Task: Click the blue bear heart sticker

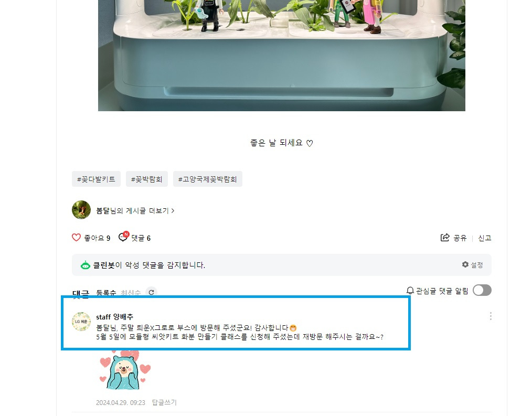Action: click(124, 371)
